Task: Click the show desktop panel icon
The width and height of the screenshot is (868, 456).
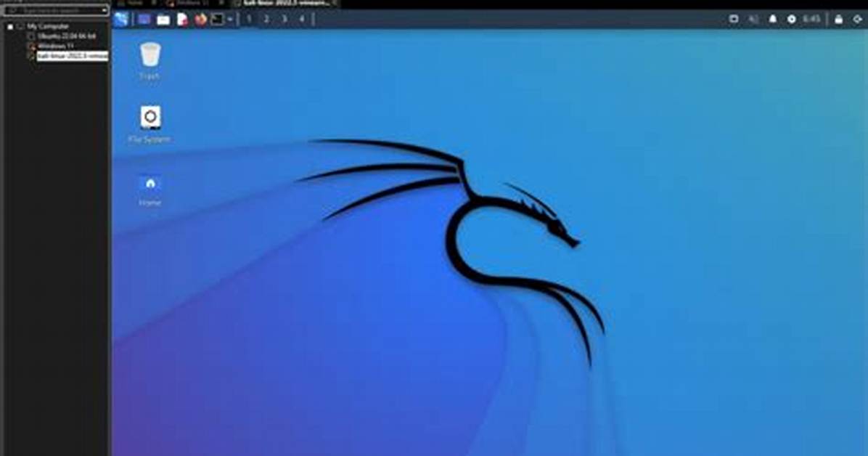Action: tap(144, 20)
